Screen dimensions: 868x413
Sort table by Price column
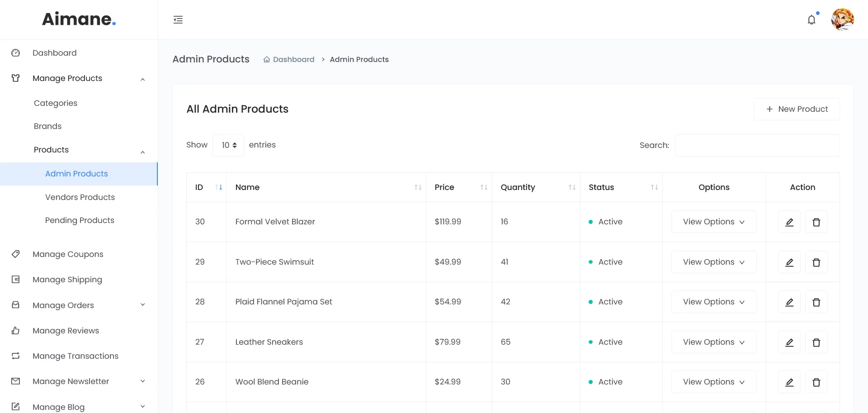(459, 187)
